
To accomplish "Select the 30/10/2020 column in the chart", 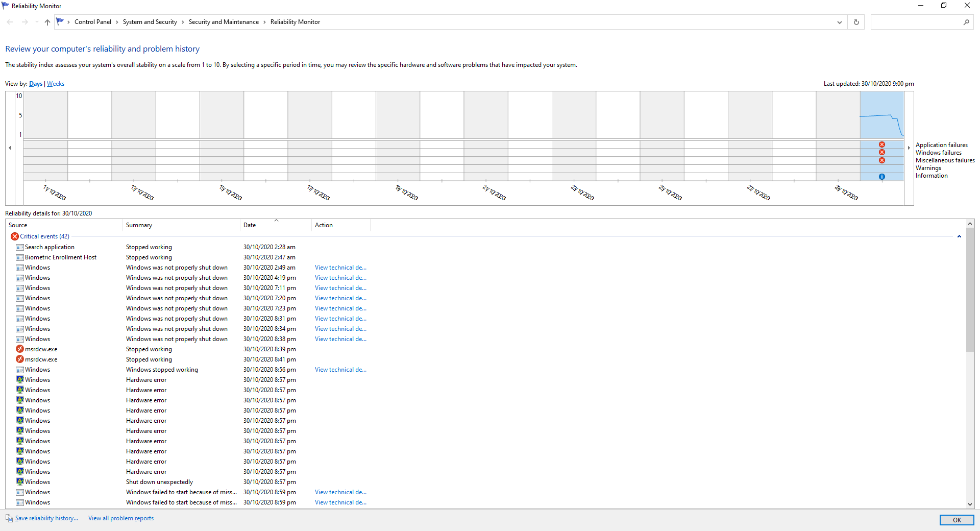I will point(881,136).
